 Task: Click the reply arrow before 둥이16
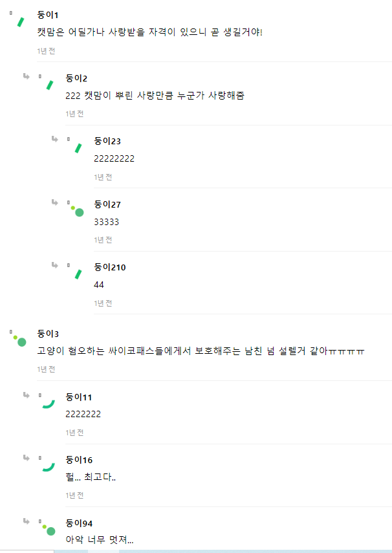(27, 458)
